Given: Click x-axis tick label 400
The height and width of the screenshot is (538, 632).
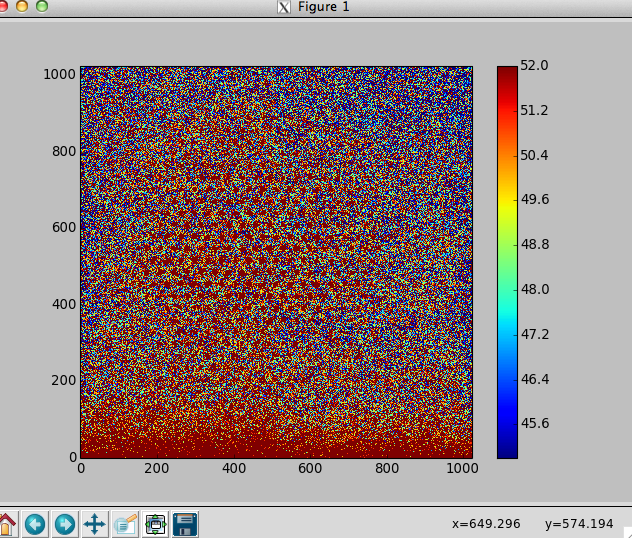Looking at the screenshot, I should coord(234,468).
